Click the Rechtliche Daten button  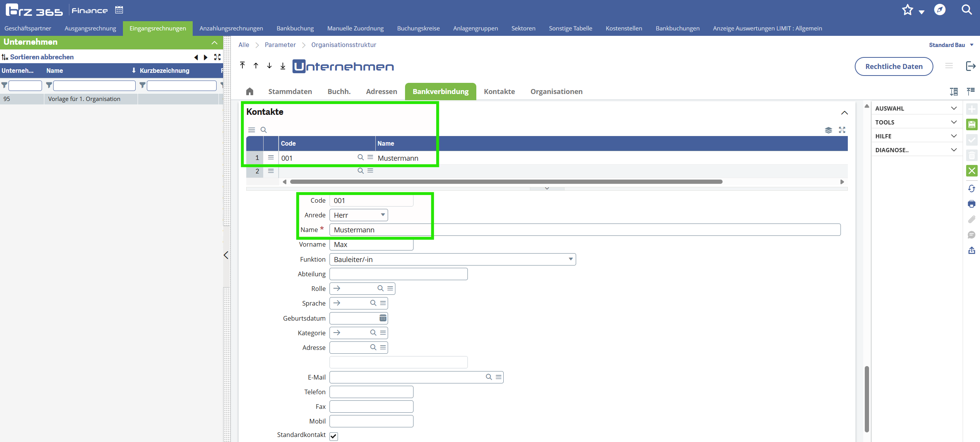coord(894,66)
